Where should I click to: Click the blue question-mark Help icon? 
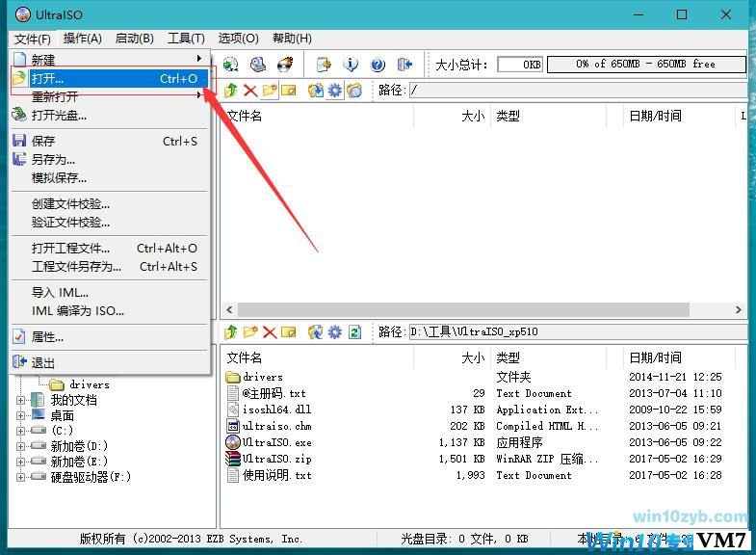point(378,65)
